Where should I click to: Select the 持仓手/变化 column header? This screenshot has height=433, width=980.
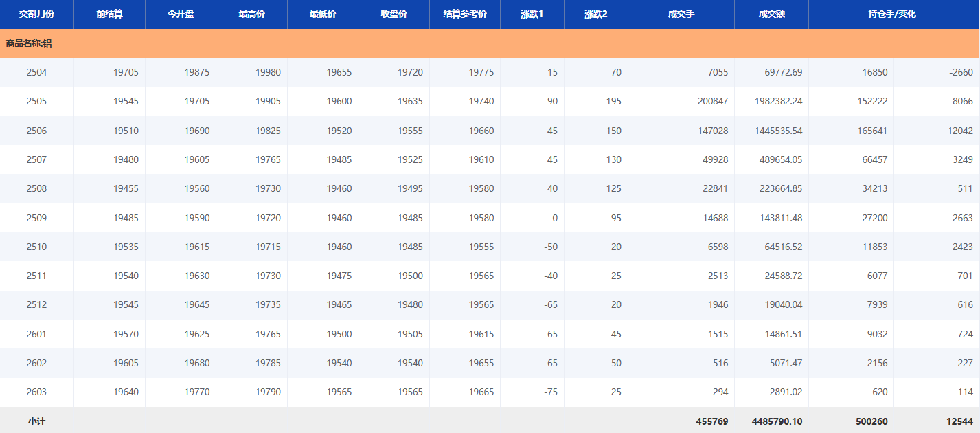[x=892, y=14]
